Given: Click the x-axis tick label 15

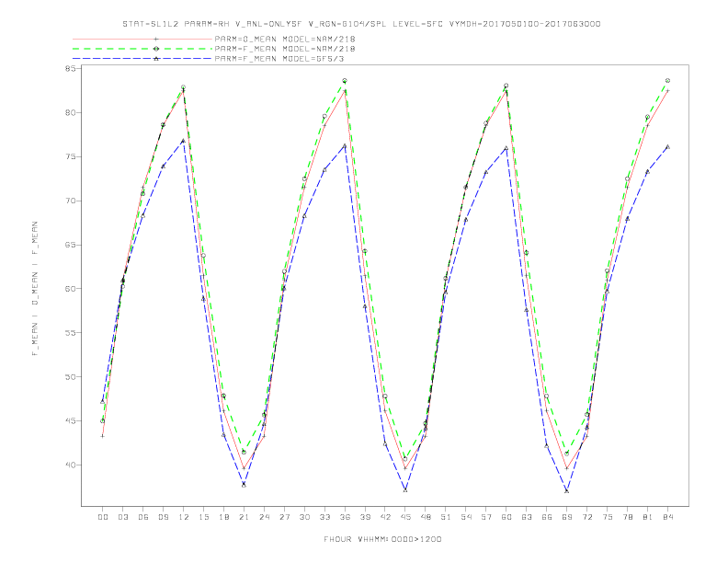Looking at the screenshot, I should tap(203, 517).
